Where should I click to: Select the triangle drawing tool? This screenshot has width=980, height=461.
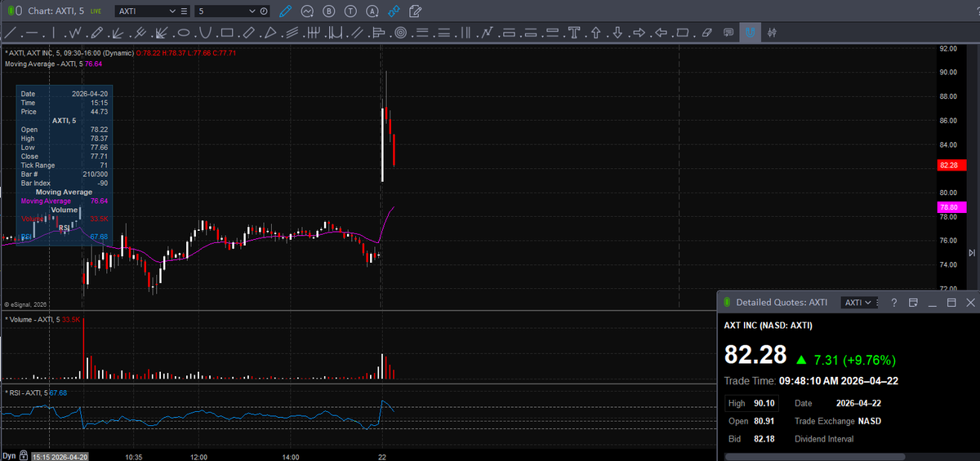tap(270, 33)
